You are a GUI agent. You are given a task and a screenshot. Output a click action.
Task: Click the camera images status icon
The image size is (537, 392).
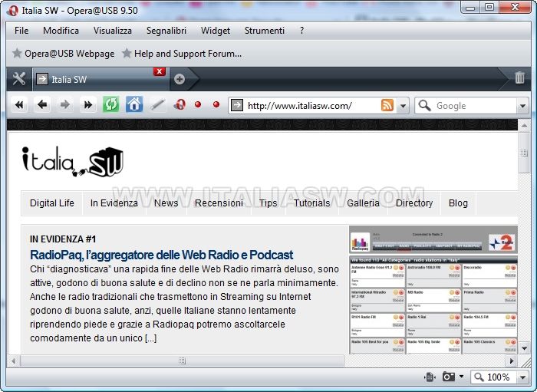click(x=449, y=377)
